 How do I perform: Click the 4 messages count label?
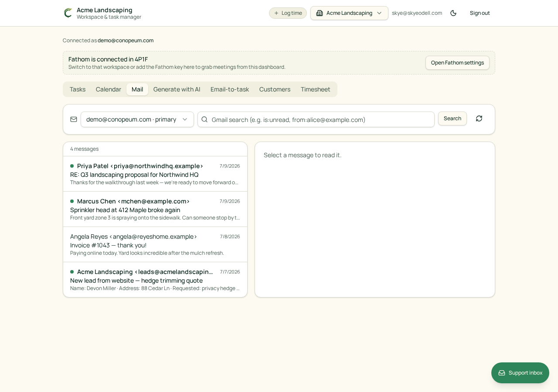(x=84, y=149)
